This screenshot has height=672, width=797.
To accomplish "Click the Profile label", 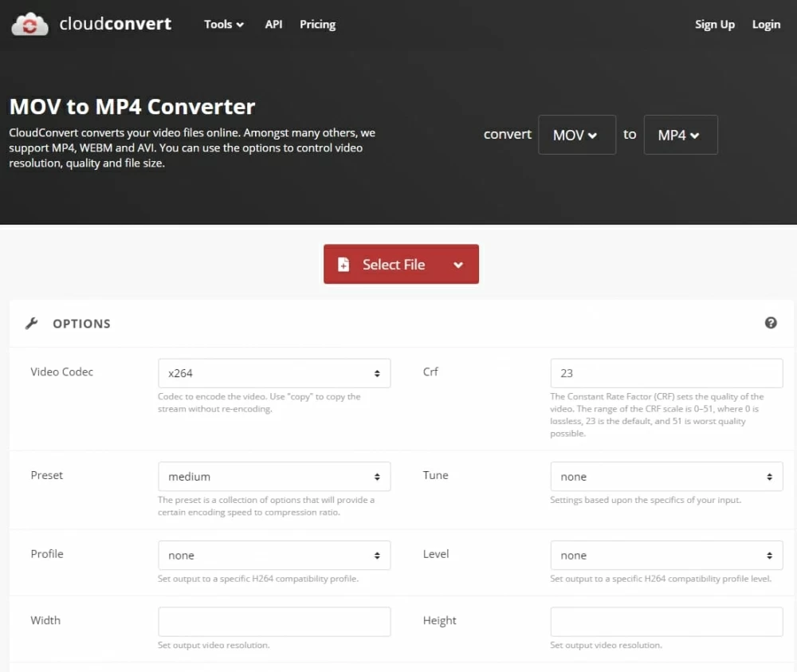I will [47, 554].
